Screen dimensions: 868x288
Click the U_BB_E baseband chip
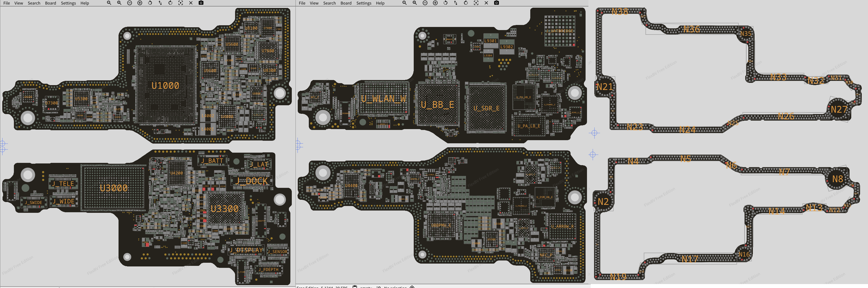click(x=437, y=105)
